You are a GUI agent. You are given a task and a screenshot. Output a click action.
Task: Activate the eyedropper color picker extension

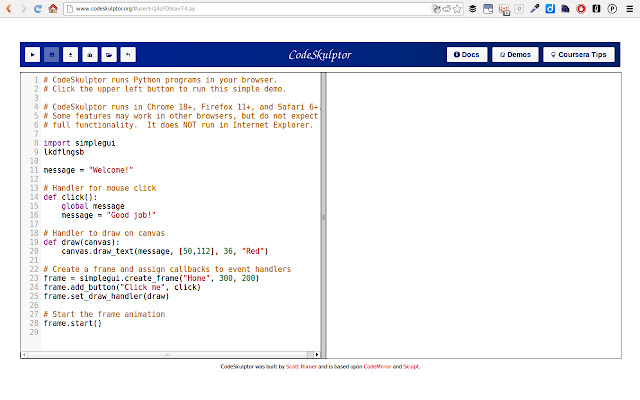535,9
